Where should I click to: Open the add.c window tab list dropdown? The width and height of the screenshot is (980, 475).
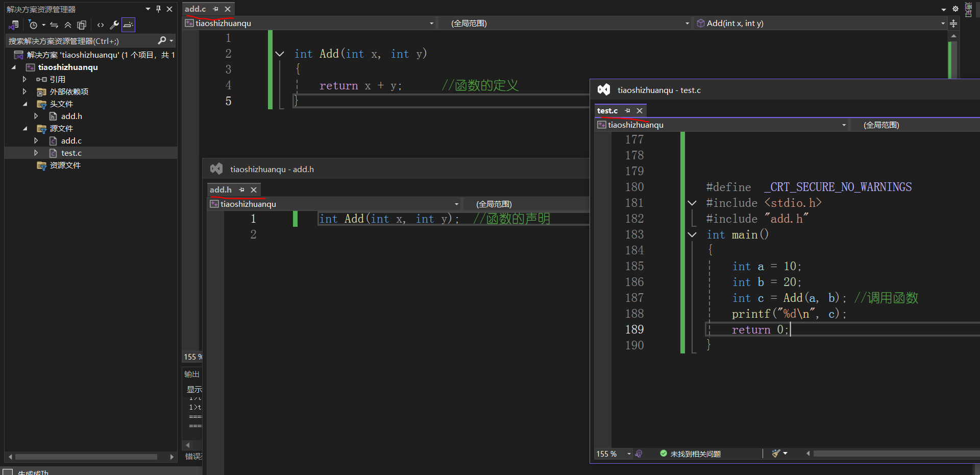pyautogui.click(x=944, y=9)
